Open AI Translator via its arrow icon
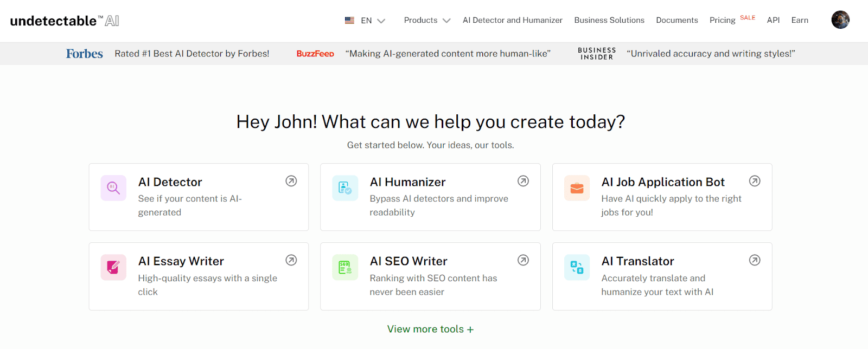 [x=755, y=260]
